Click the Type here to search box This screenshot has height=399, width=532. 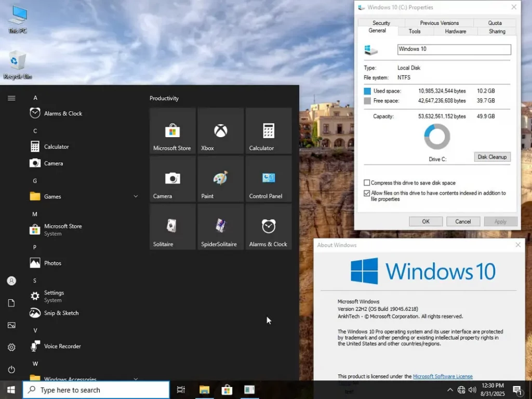click(96, 390)
